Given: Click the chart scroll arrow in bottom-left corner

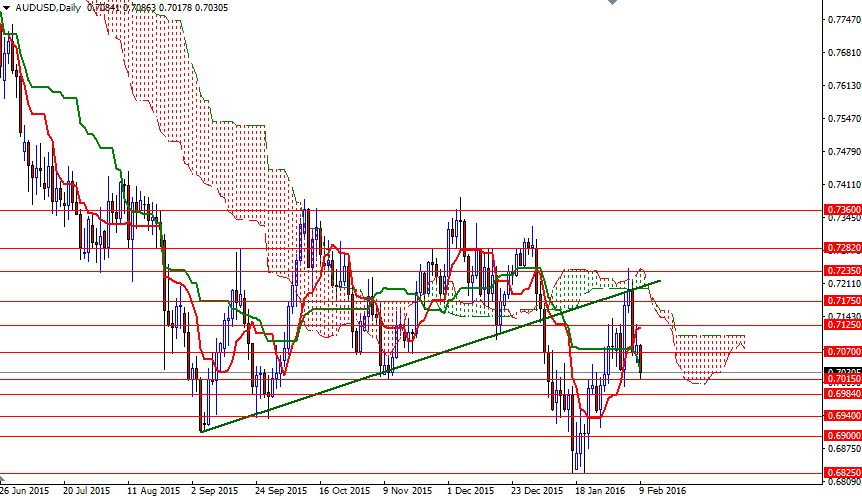Looking at the screenshot, I should click(2, 480).
